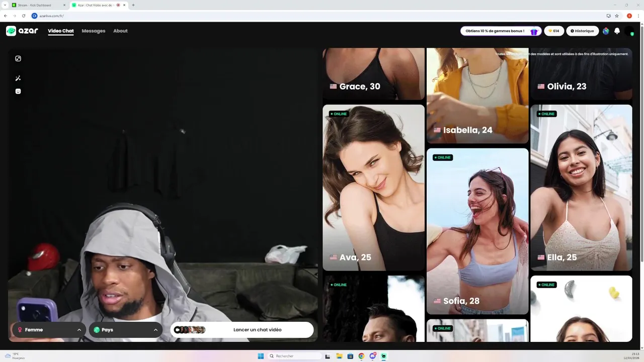This screenshot has height=362, width=644.
Task: Open the weather widget on taskbar
Action: click(14, 356)
